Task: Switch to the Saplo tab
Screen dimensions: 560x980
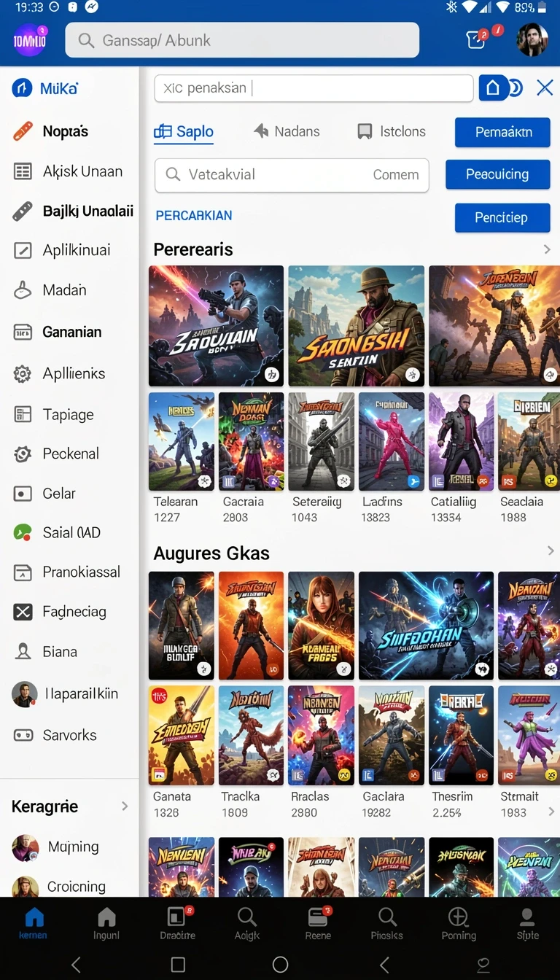Action: (x=184, y=131)
